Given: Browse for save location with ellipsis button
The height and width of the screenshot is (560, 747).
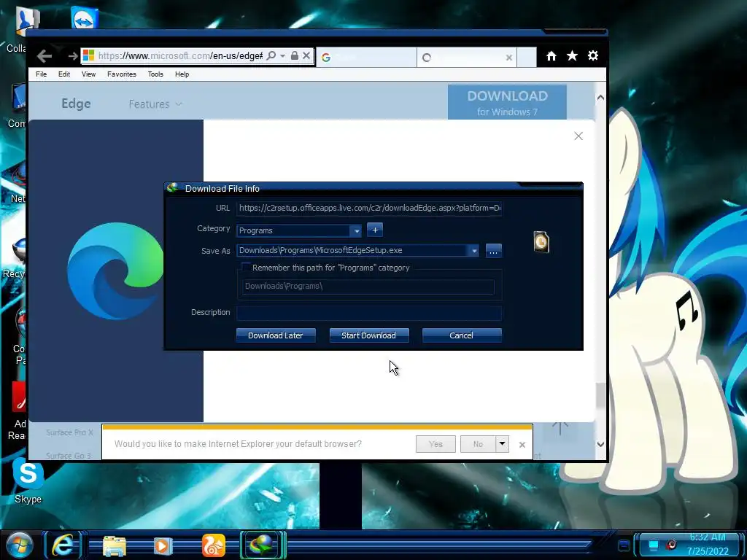Looking at the screenshot, I should point(494,251).
